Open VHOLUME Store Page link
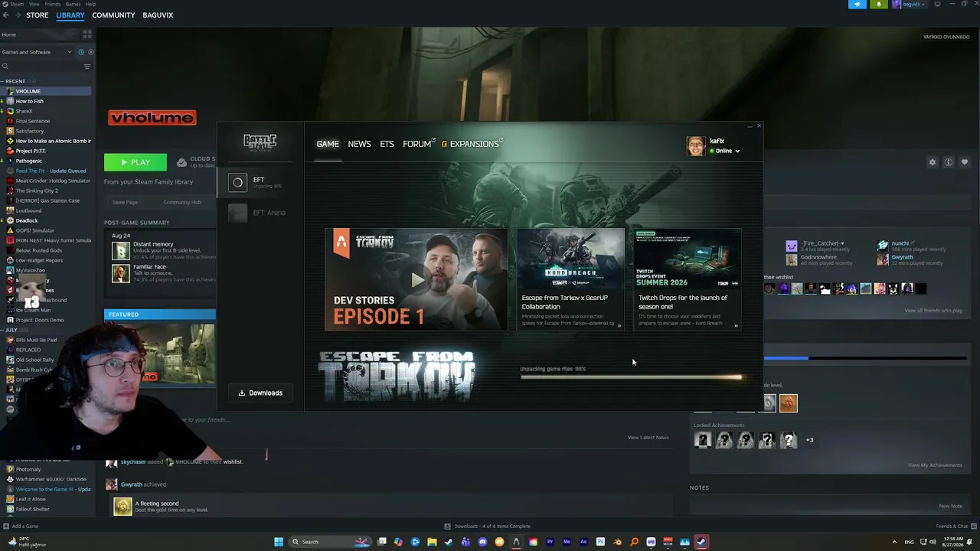The height and width of the screenshot is (551, 980). 125,202
